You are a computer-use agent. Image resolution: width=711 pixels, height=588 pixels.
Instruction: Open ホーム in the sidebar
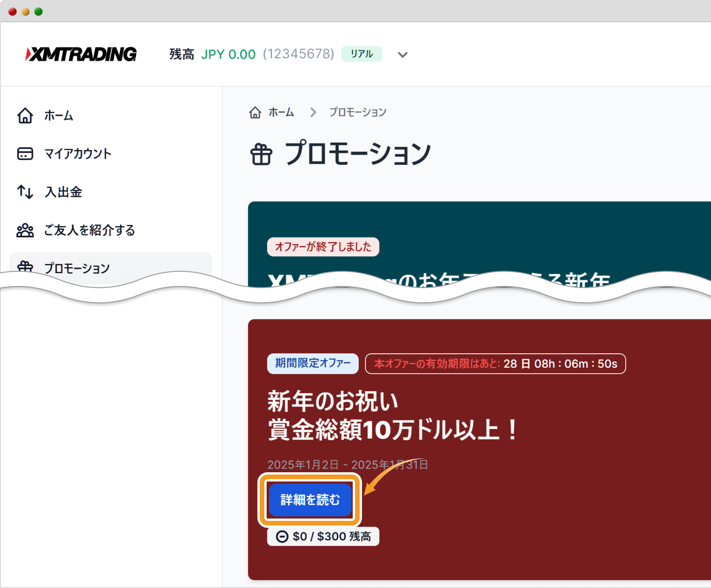point(59,115)
